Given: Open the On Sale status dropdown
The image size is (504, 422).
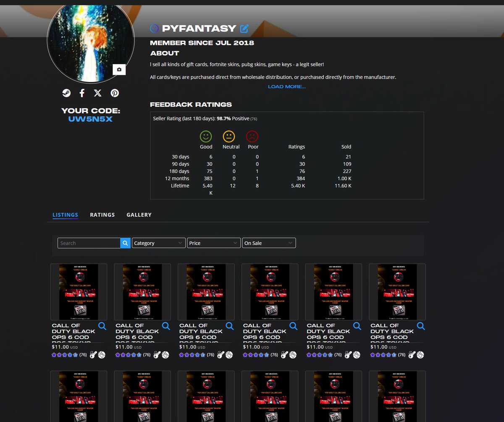Looking at the screenshot, I should point(269,243).
